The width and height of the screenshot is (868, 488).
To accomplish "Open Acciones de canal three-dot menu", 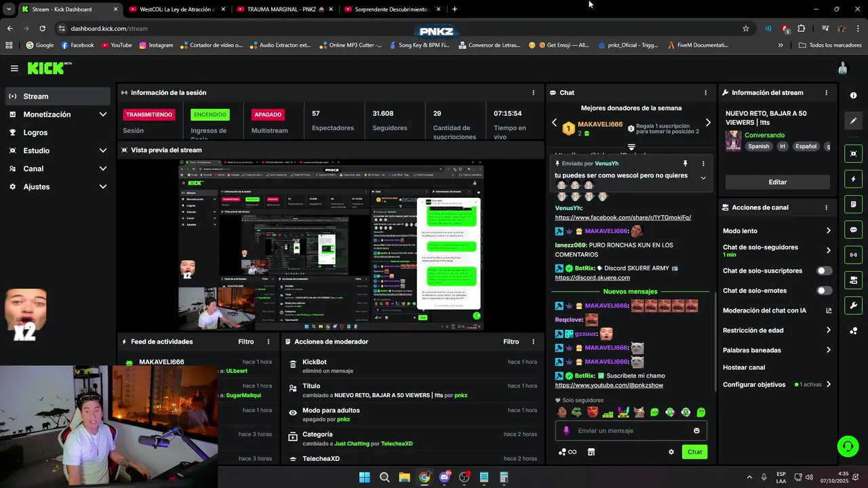I will [x=826, y=207].
